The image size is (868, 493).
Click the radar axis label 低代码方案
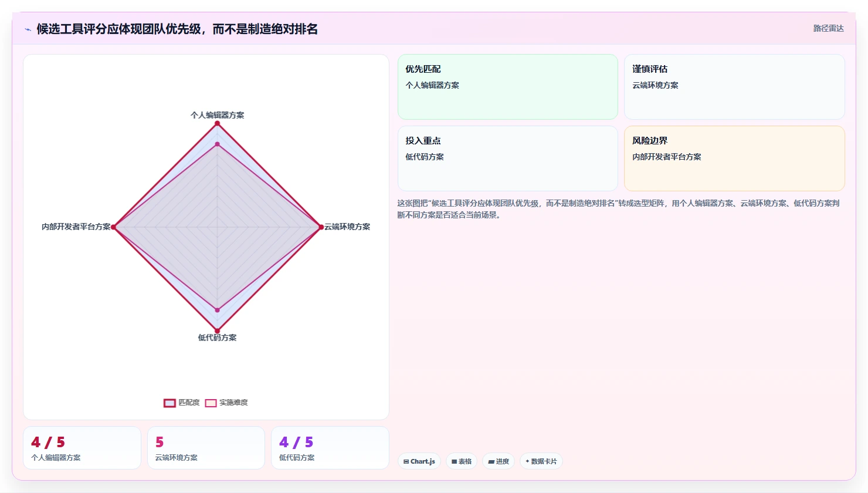click(x=217, y=337)
